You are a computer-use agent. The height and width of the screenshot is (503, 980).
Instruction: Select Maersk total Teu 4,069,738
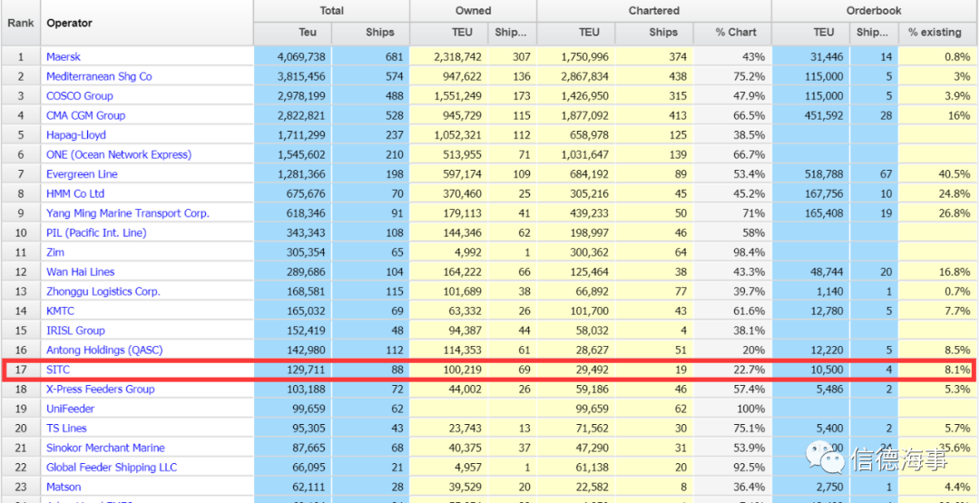(300, 57)
